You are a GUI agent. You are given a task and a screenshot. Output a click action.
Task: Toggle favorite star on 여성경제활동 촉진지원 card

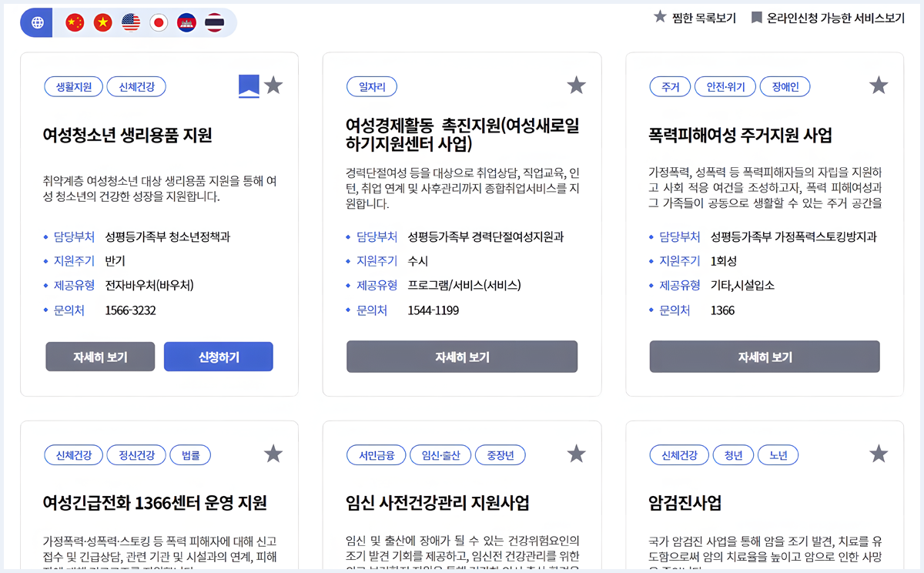pos(576,85)
